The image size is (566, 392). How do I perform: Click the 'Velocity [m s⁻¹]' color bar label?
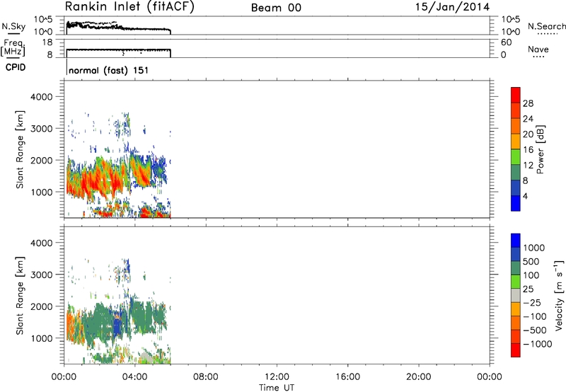coord(559,295)
